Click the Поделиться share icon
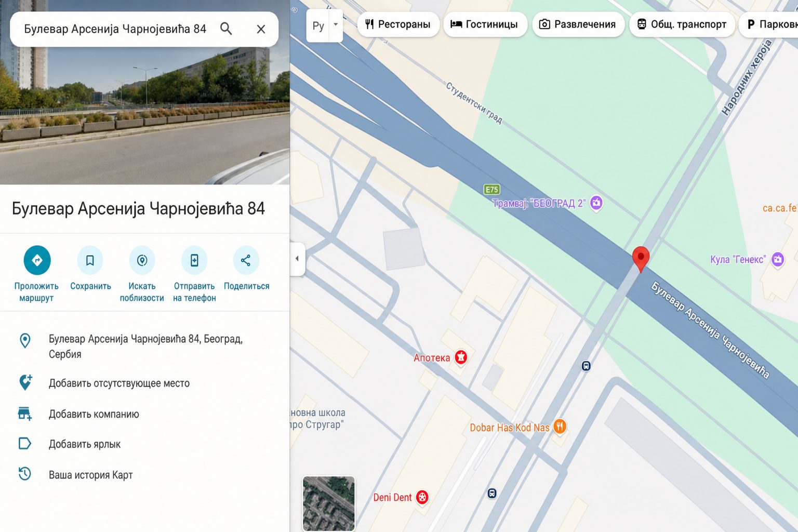Viewport: 798px width, 532px height. pyautogui.click(x=246, y=260)
